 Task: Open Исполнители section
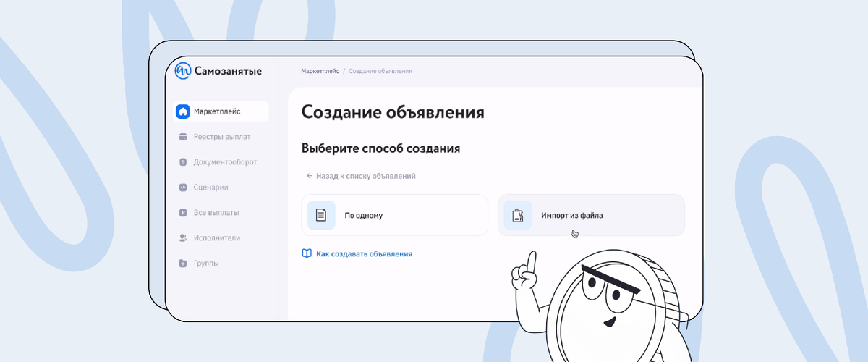point(221,238)
